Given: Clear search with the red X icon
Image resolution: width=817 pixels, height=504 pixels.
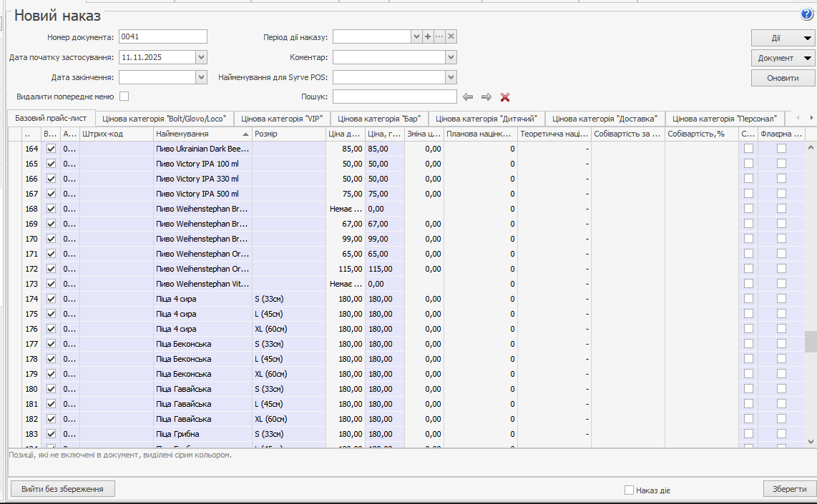Looking at the screenshot, I should pos(505,97).
